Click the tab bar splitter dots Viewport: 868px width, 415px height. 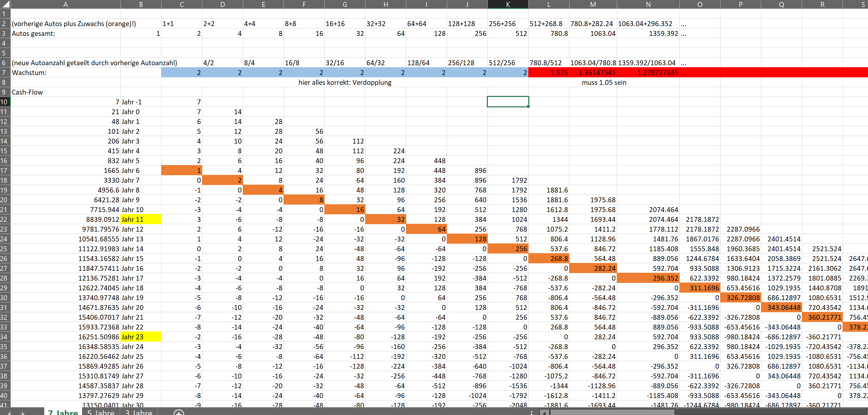[531, 412]
